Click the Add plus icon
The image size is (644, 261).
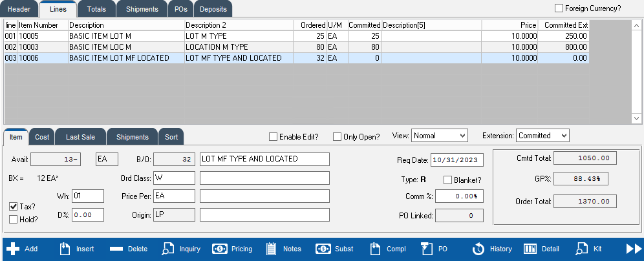[13, 249]
